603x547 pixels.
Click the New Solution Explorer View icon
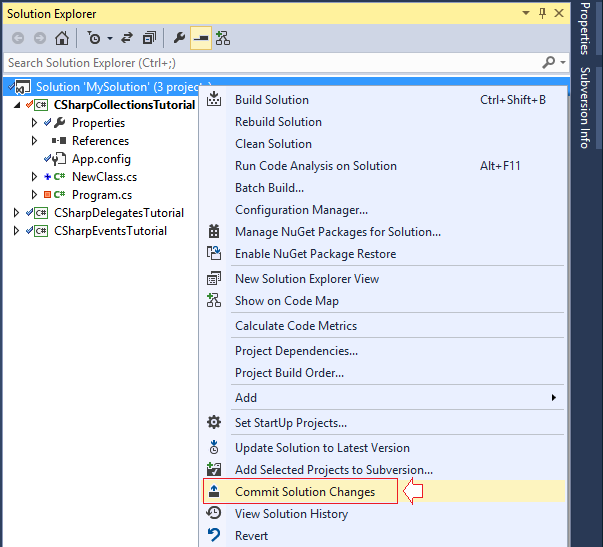click(x=214, y=279)
